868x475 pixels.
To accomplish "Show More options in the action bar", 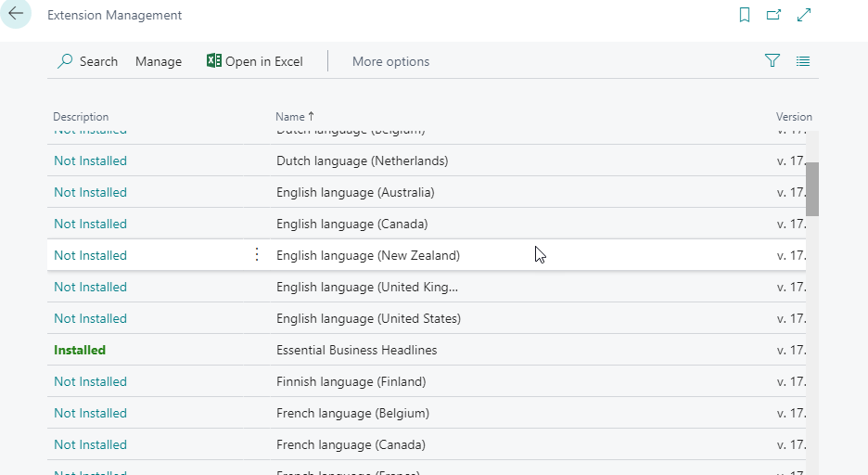I will [x=390, y=61].
